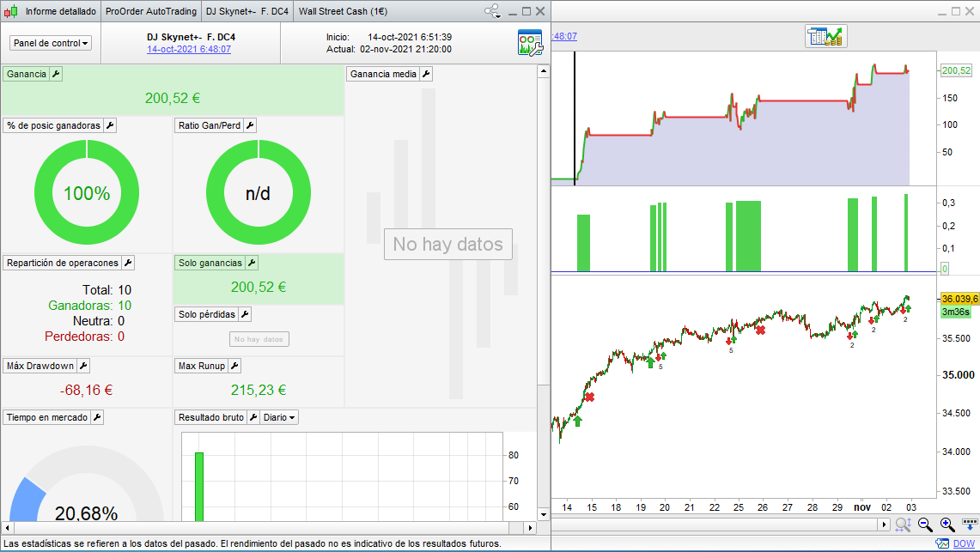Click the Ganancia media label button
The width and height of the screenshot is (980, 552).
point(383,74)
